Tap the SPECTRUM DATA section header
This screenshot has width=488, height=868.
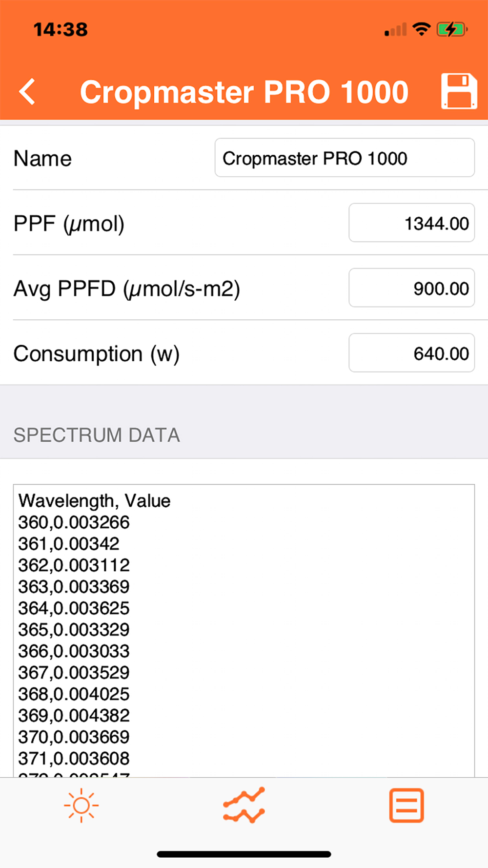pyautogui.click(x=97, y=435)
